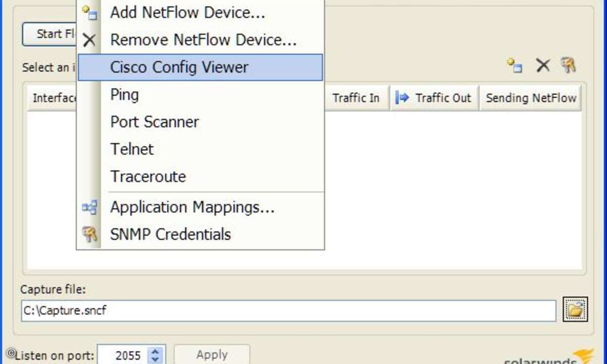Click the remove device X toolbar icon
The height and width of the screenshot is (364, 607).
tap(543, 65)
